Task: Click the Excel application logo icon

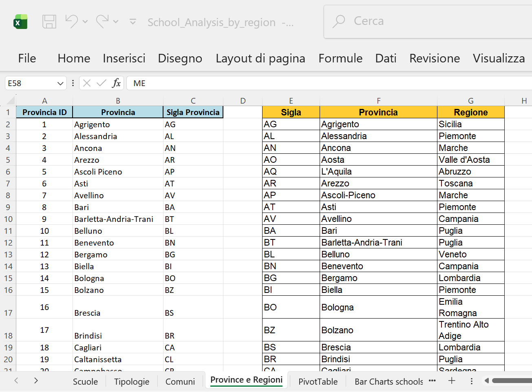Action: pos(19,21)
